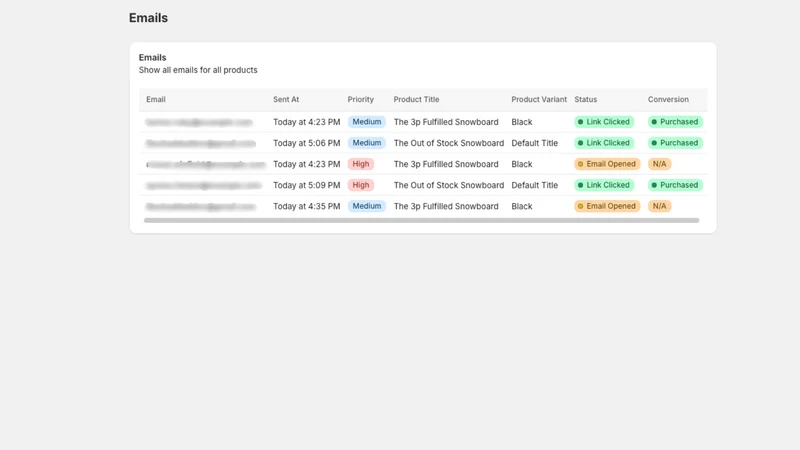Click Link Clicked status in 5:09 PM row
The height and width of the screenshot is (450, 800).
click(x=604, y=185)
